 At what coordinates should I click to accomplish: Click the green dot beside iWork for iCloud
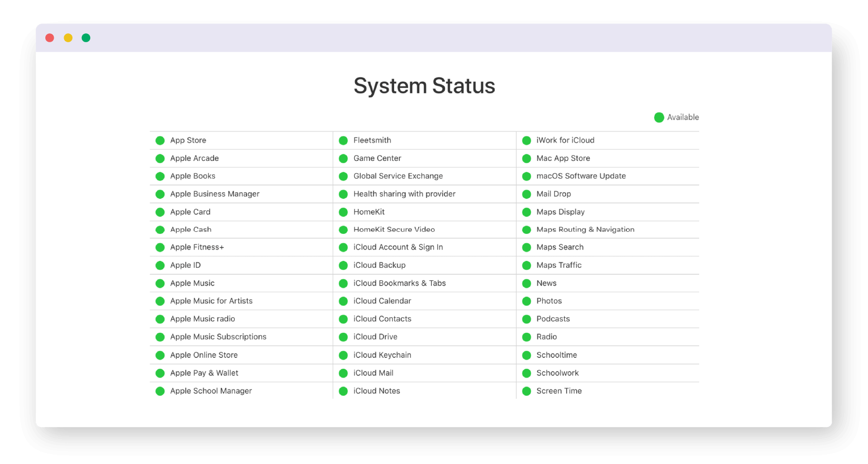coord(527,141)
